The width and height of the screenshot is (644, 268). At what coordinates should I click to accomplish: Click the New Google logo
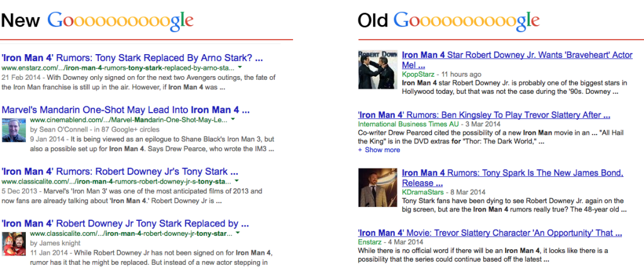[120, 21]
